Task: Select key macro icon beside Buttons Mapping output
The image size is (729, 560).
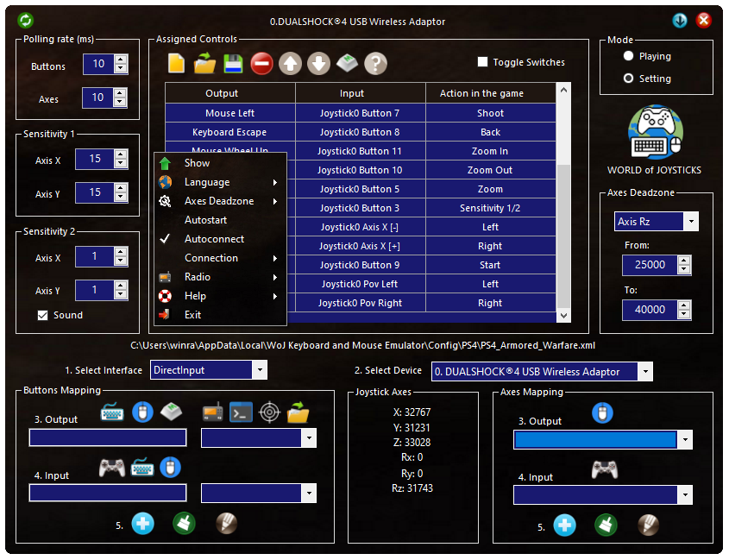Action: click(171, 412)
